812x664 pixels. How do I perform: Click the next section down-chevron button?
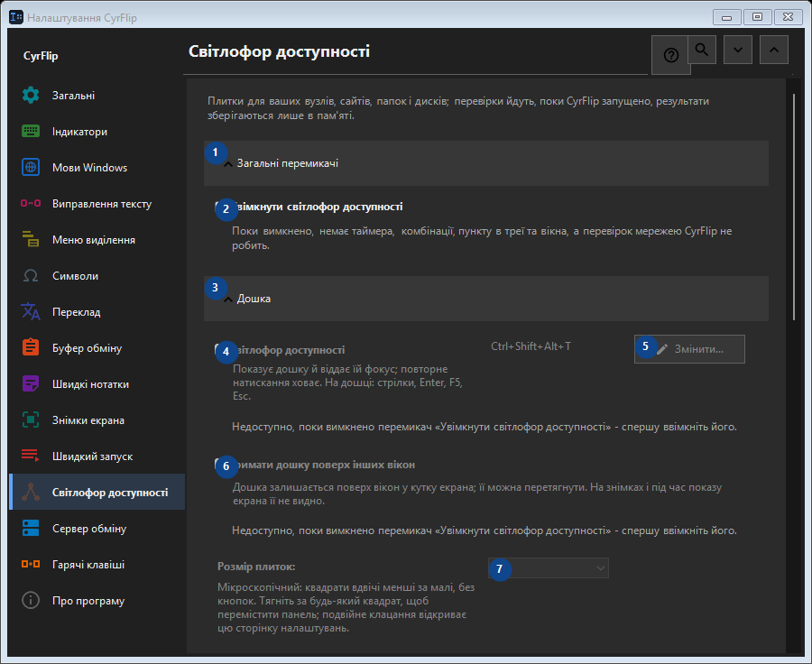pyautogui.click(x=737, y=50)
